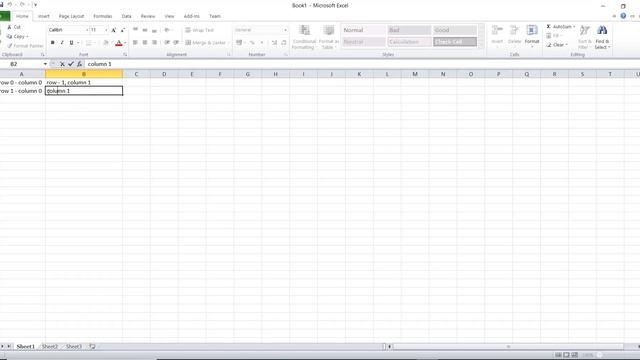Apply the Neutral cell style
The image size is (640, 360).
[363, 42]
